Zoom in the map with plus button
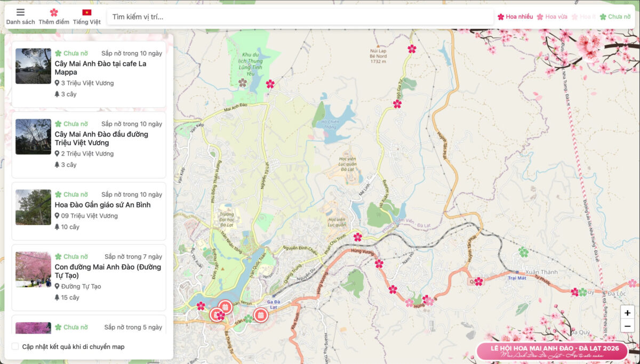 point(627,313)
